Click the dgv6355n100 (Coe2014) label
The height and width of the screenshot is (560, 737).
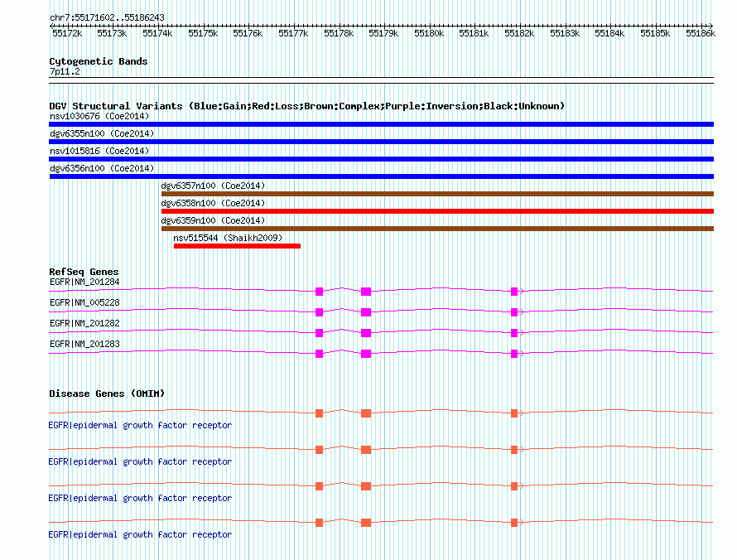click(x=102, y=133)
